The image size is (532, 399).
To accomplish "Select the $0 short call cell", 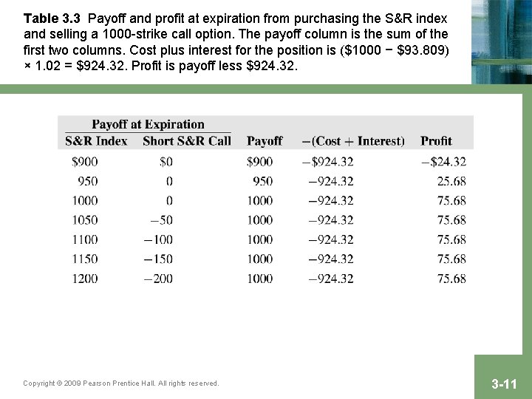I will coord(166,162).
